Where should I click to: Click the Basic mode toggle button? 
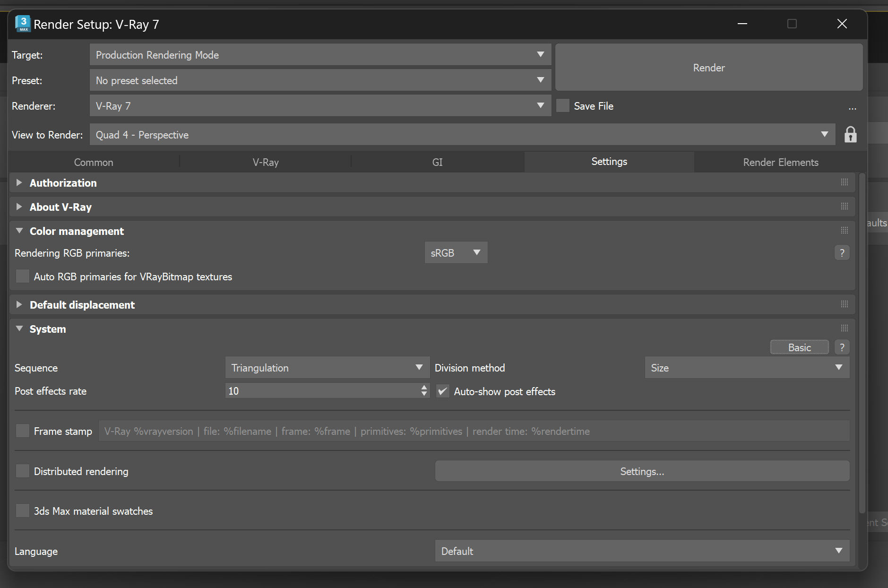(800, 347)
